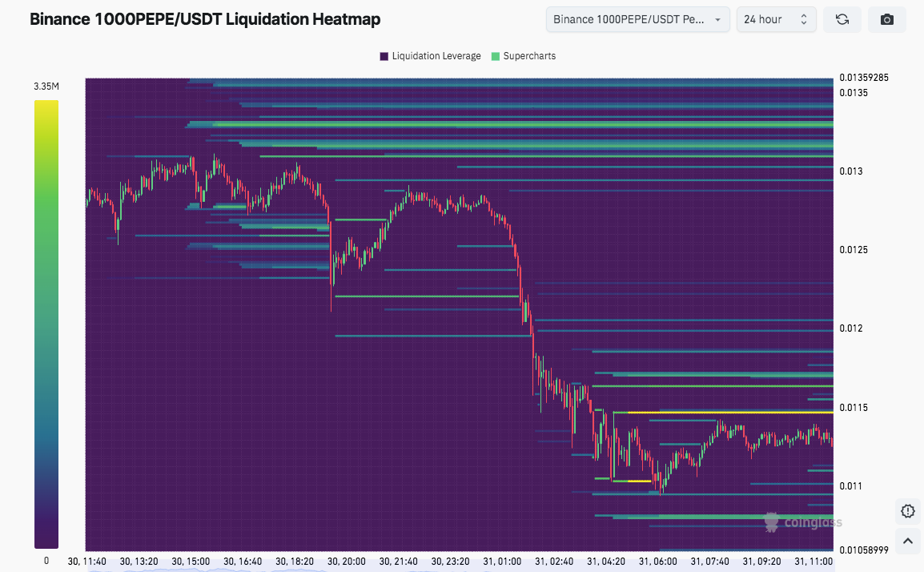Click the 0.0125 price axis label

[854, 249]
